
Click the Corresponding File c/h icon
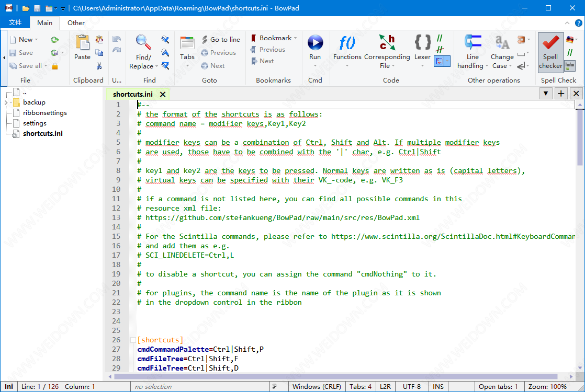pos(387,42)
